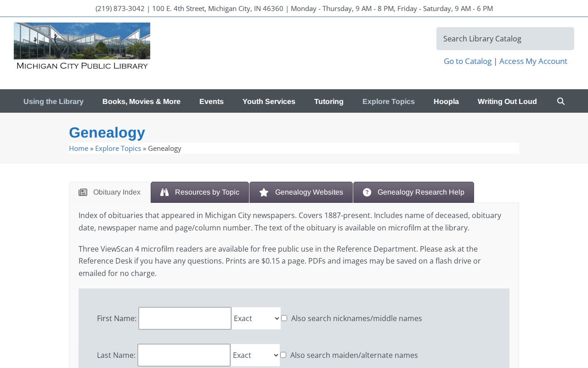Click the Explore Topics breadcrumb link

[x=118, y=148]
